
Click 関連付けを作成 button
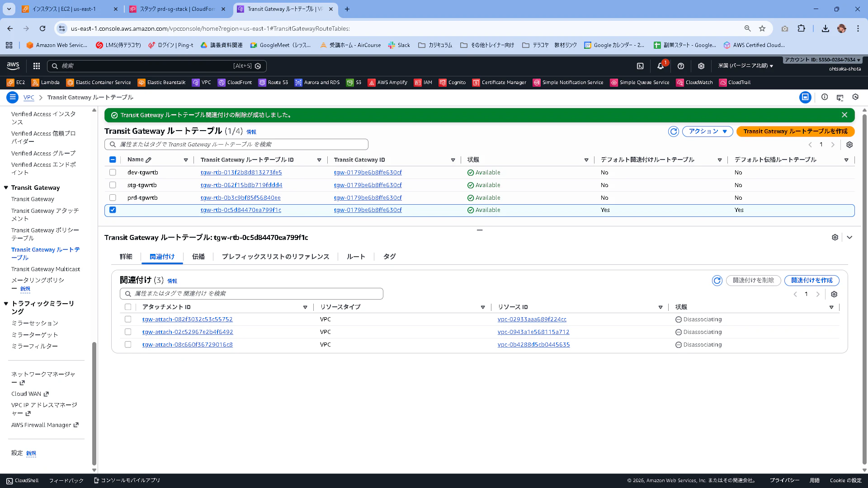click(x=811, y=281)
